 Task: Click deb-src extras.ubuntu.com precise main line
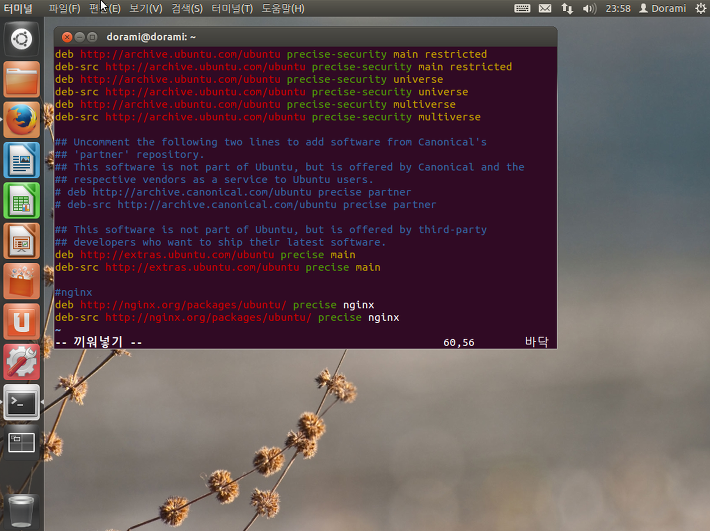pyautogui.click(x=217, y=268)
